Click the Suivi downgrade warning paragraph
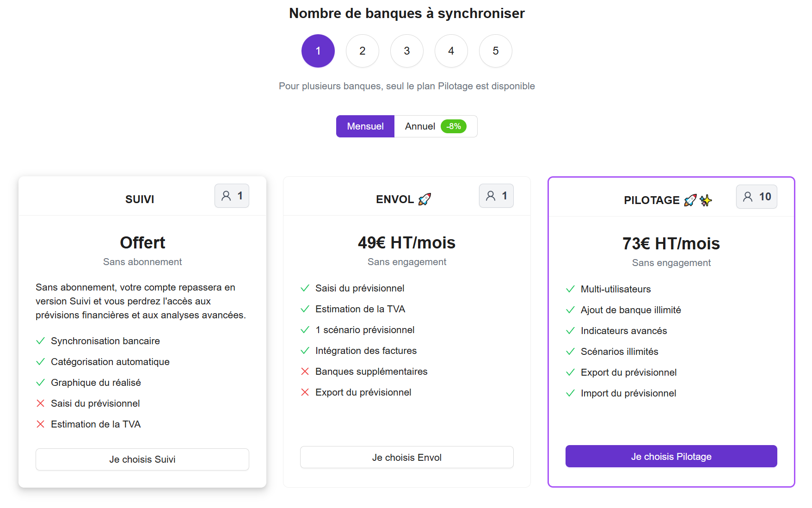 [x=141, y=301]
